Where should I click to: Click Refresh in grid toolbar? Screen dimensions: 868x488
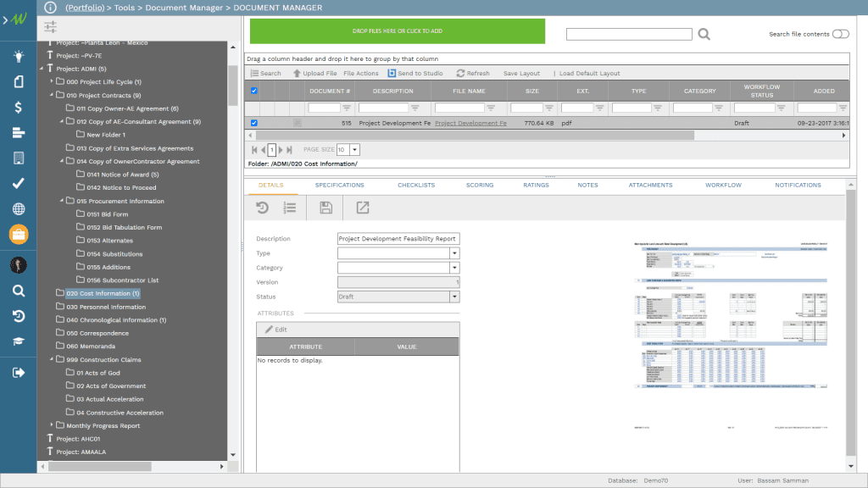click(473, 74)
